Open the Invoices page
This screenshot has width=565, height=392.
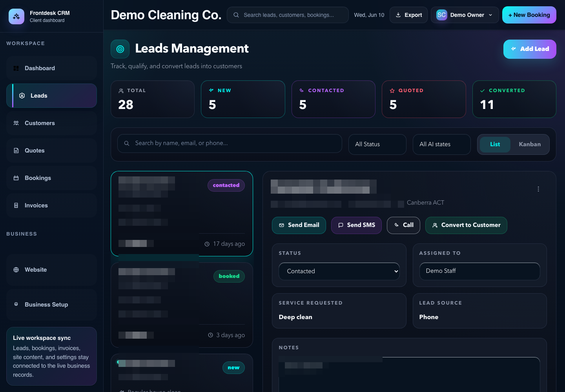(x=51, y=205)
